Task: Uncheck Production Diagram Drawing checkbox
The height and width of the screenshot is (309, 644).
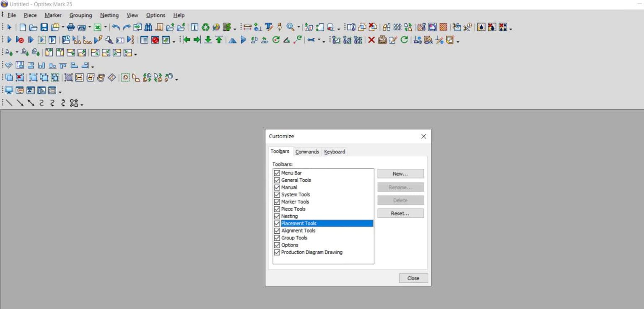Action: (277, 252)
